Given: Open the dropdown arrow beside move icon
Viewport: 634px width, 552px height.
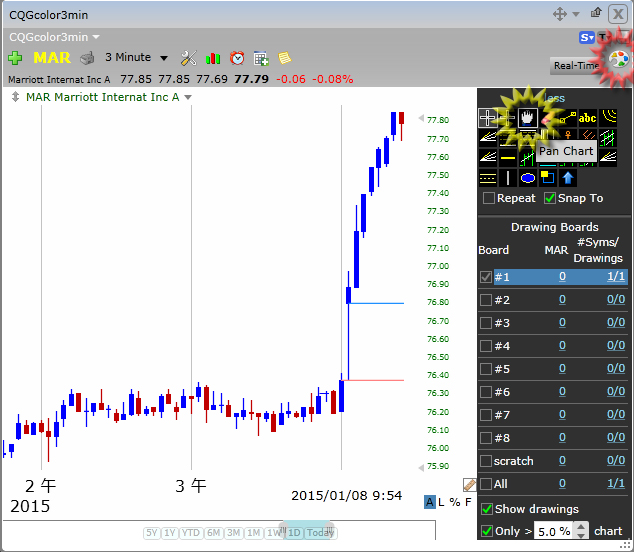Looking at the screenshot, I should coord(576,15).
